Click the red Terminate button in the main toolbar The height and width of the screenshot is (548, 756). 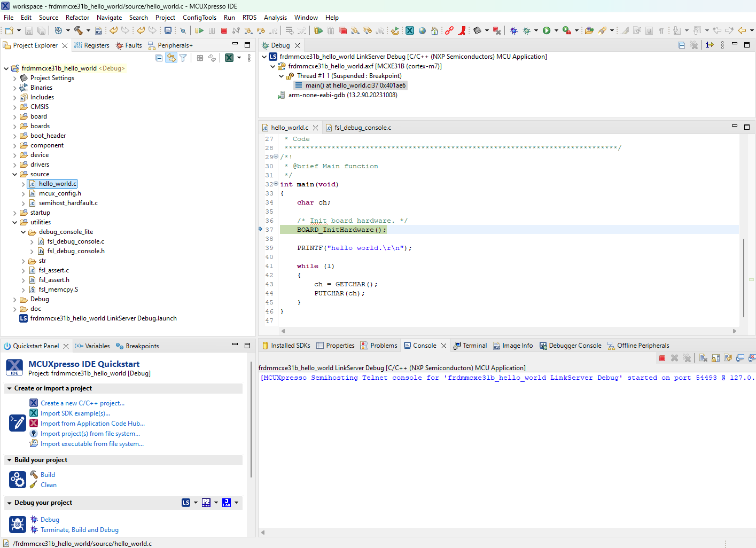pos(224,31)
